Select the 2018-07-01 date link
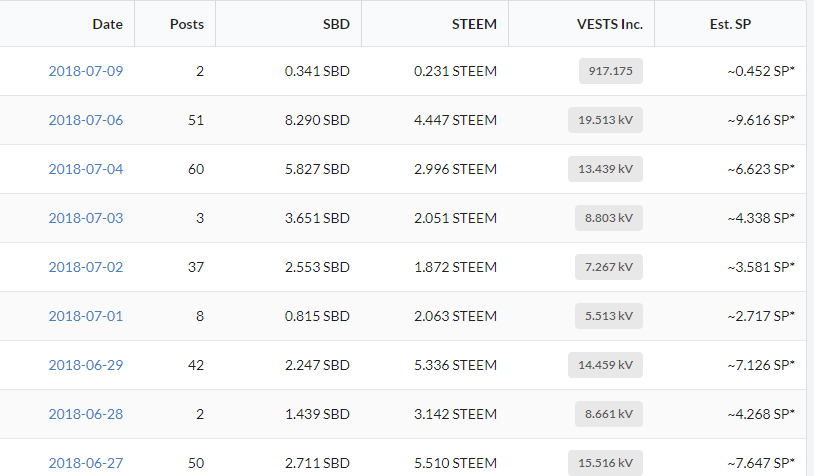 (86, 316)
